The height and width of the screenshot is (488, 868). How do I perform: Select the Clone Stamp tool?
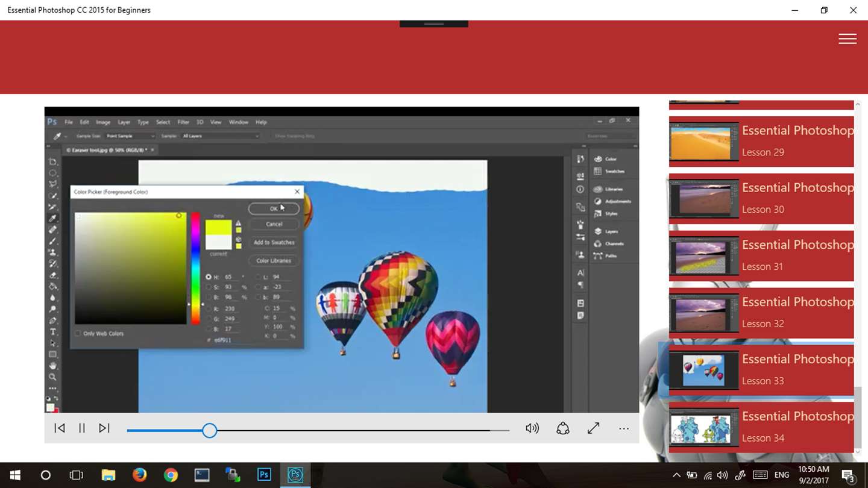53,252
